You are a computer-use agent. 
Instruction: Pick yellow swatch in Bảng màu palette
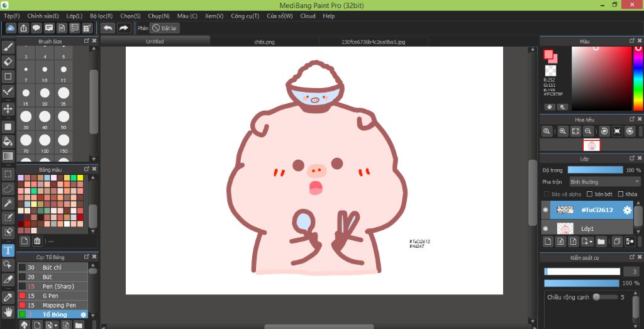(80, 177)
